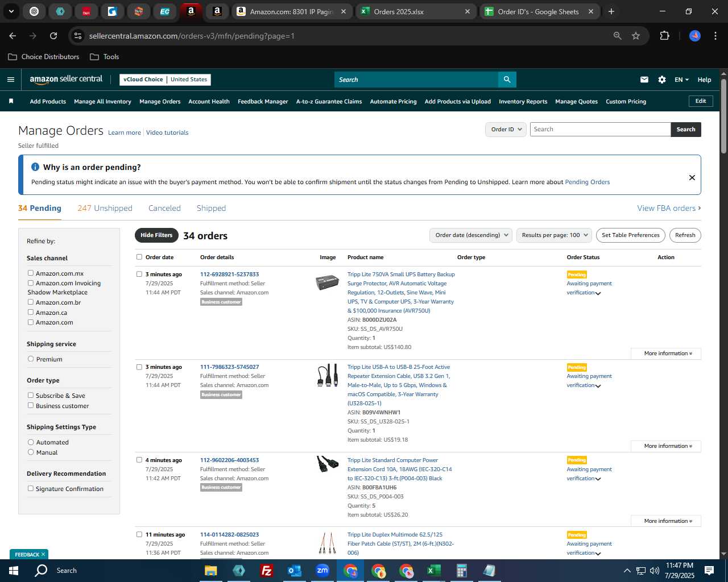
Task: Open Calculator from taskbar
Action: tap(461, 571)
